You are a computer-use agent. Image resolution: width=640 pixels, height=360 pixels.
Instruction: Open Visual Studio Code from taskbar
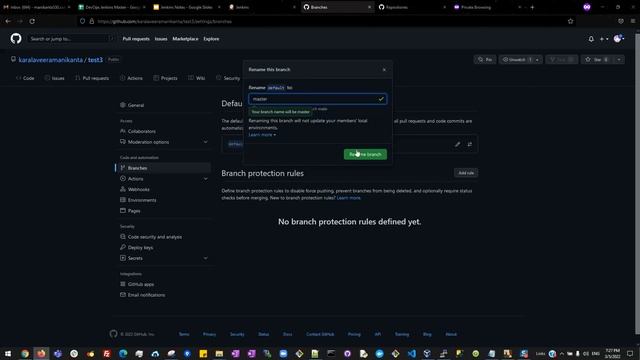(411, 353)
